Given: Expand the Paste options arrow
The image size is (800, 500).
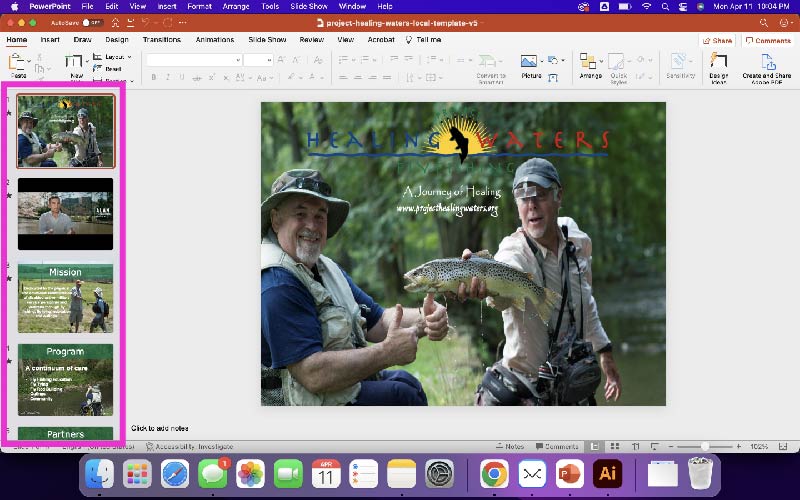Looking at the screenshot, I should 29,61.
